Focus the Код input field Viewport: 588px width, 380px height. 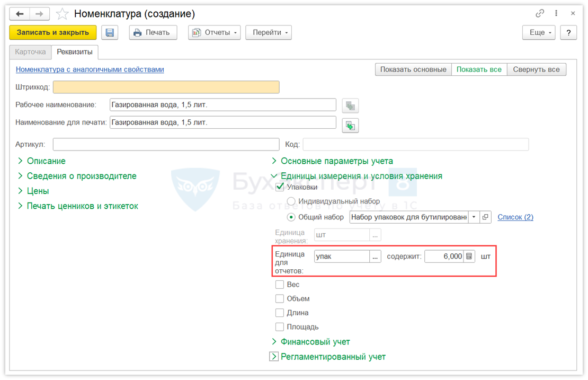click(416, 145)
